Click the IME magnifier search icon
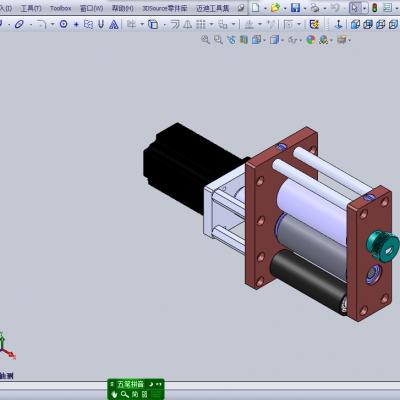This screenshot has width=400, height=400. (125, 394)
